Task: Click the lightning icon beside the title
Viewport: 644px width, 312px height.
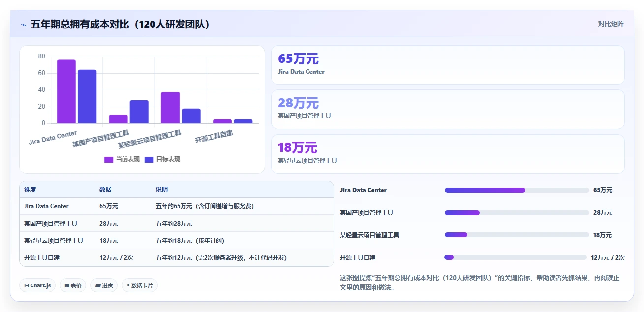Action: [23, 24]
